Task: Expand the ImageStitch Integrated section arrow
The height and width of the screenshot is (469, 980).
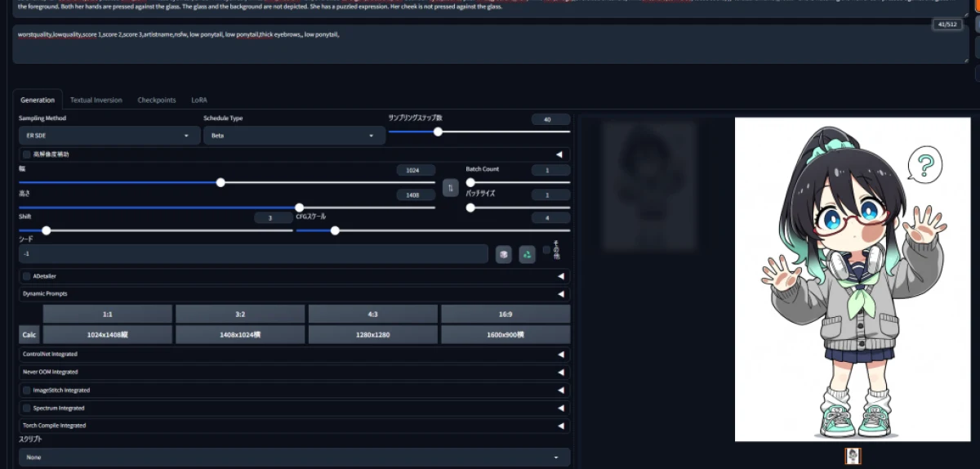Action: (560, 391)
